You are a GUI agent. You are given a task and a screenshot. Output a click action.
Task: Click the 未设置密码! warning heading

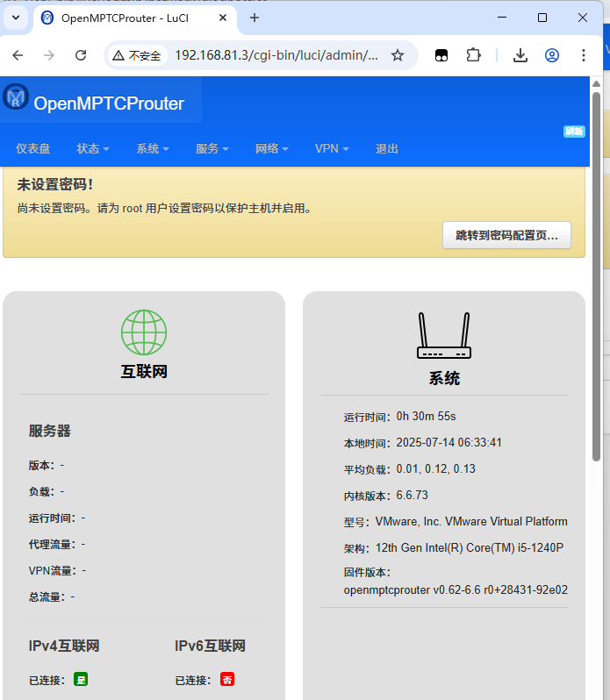pos(55,184)
